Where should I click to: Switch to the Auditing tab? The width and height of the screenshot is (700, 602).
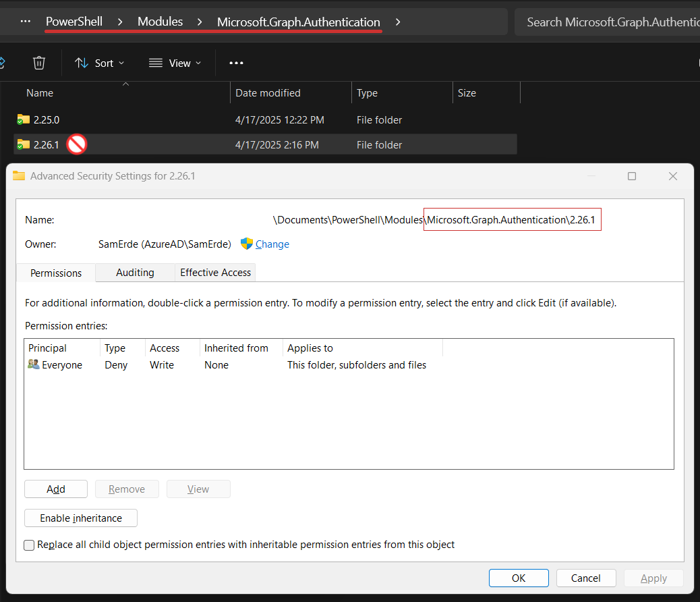click(135, 272)
